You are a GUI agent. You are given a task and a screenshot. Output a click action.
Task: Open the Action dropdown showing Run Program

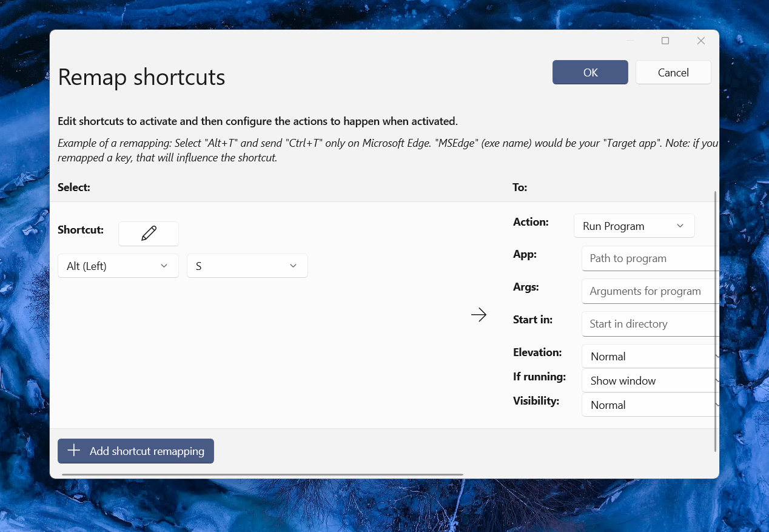point(634,226)
